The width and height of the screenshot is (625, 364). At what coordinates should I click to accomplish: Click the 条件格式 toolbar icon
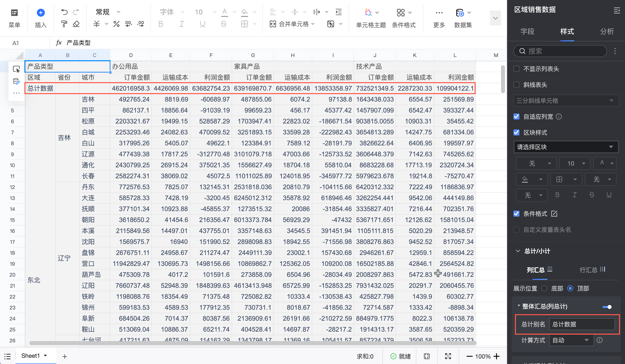point(400,12)
